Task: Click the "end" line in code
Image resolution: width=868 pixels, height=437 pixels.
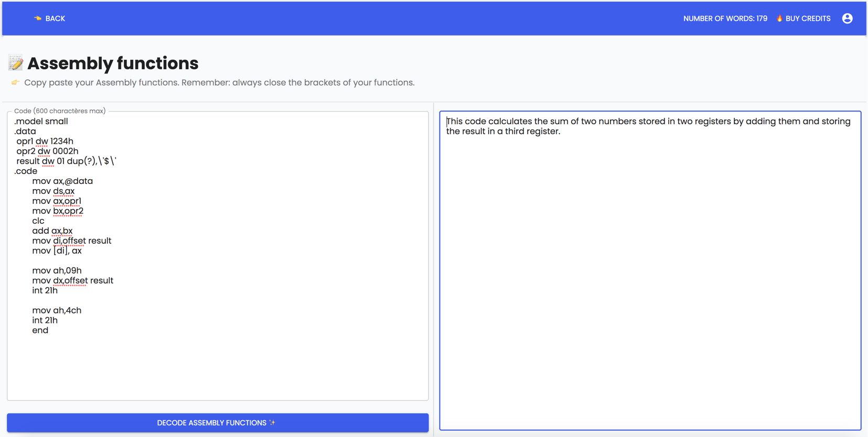Action: click(40, 331)
